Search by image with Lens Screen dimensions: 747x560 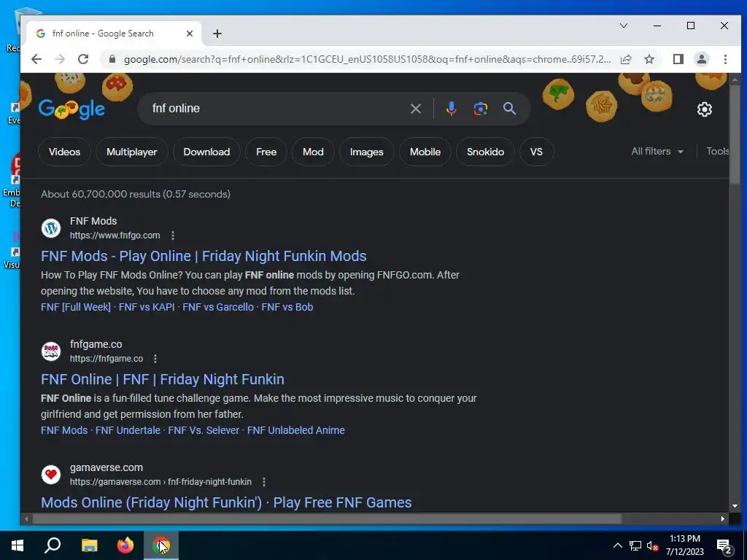[x=480, y=109]
